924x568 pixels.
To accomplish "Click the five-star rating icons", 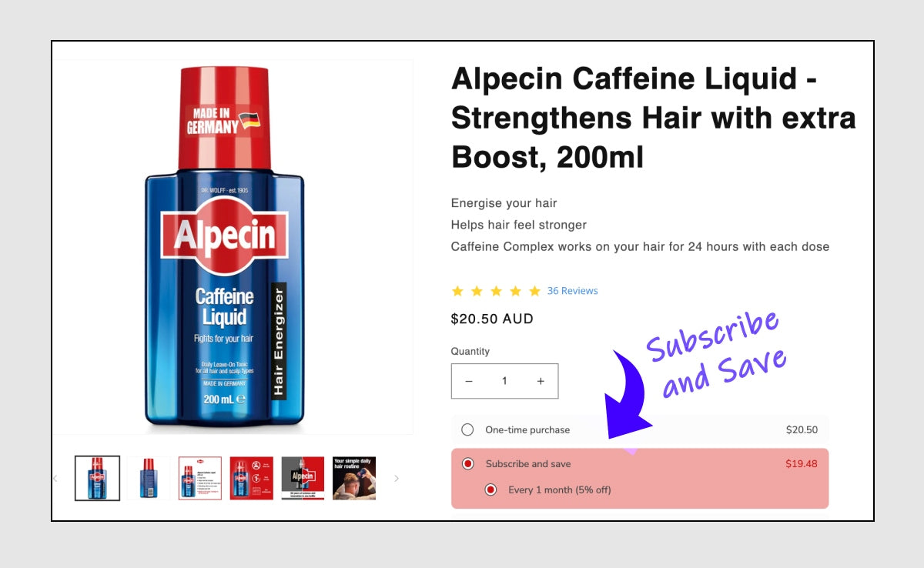I will coord(496,291).
